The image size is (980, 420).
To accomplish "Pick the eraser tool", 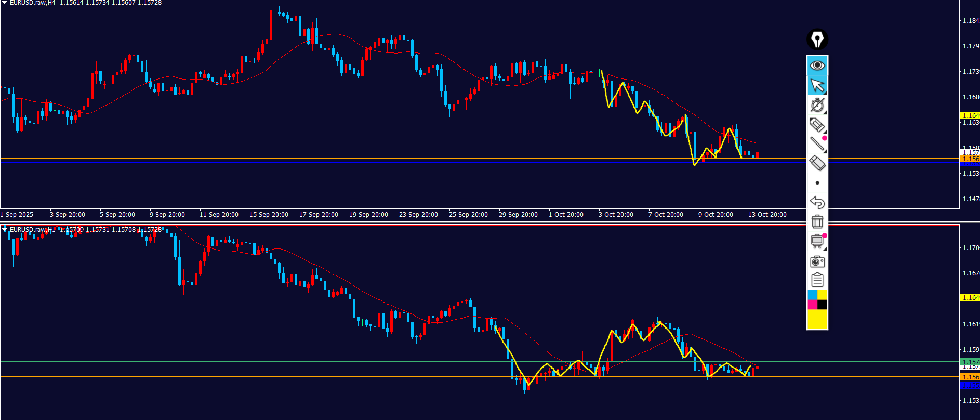I will pos(817,163).
